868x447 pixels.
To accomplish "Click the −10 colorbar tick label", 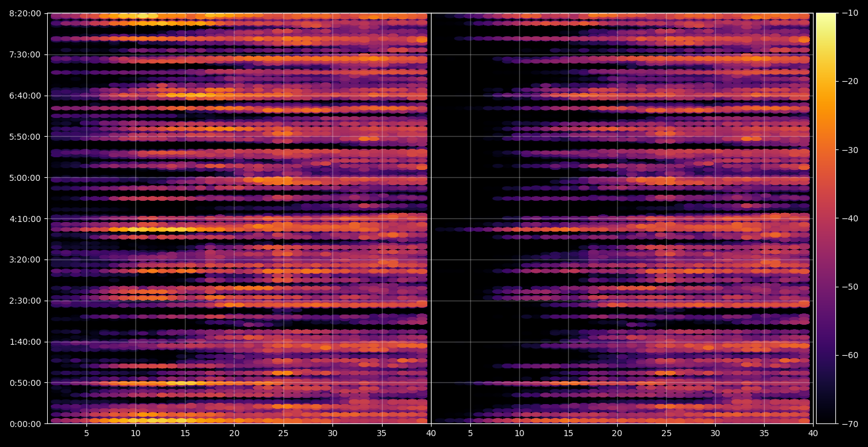I will point(849,13).
